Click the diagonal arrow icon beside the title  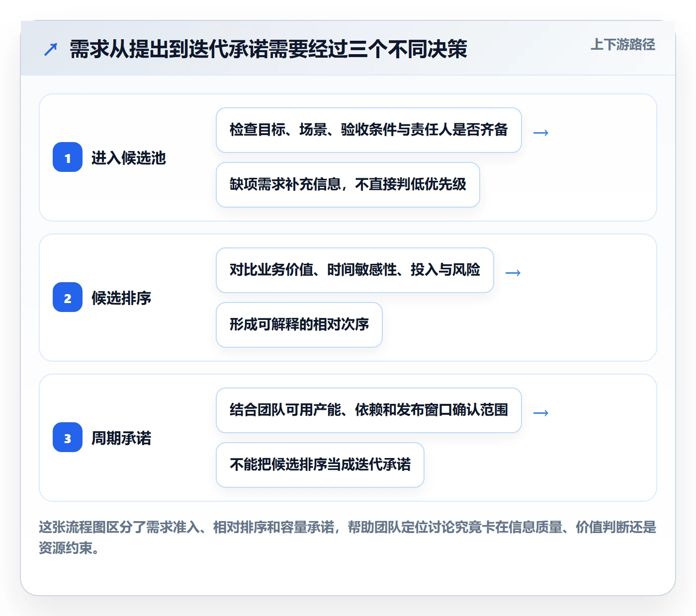(x=51, y=49)
